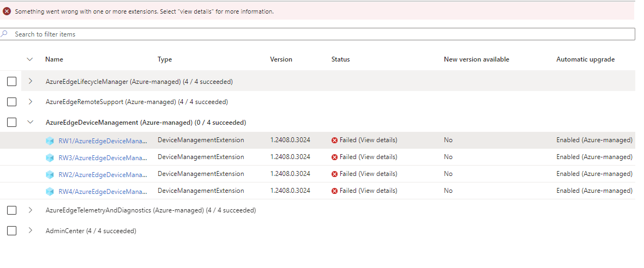Open the RW1/AzureEdgeDeviceMana extension link
Image resolution: width=644 pixels, height=268 pixels.
point(103,141)
